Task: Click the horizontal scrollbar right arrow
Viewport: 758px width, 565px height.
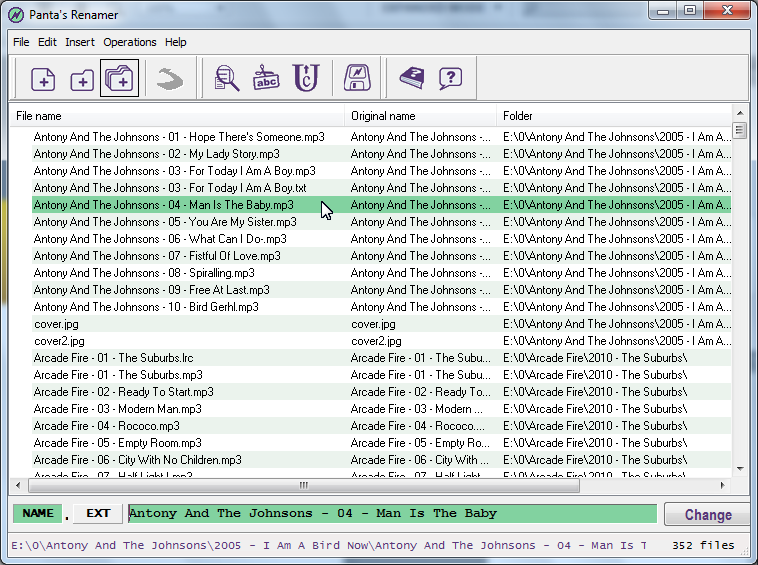Action: (723, 485)
